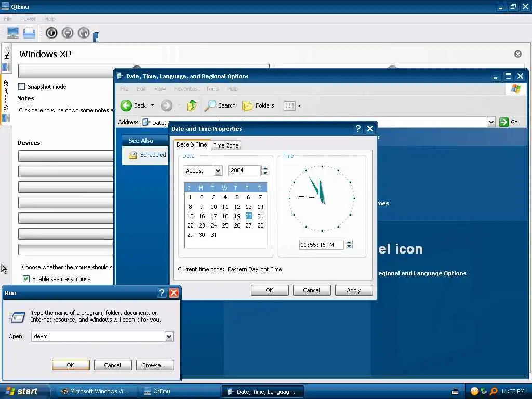Click the year 2004 field
This screenshot has width=532, height=399.
[x=244, y=170]
